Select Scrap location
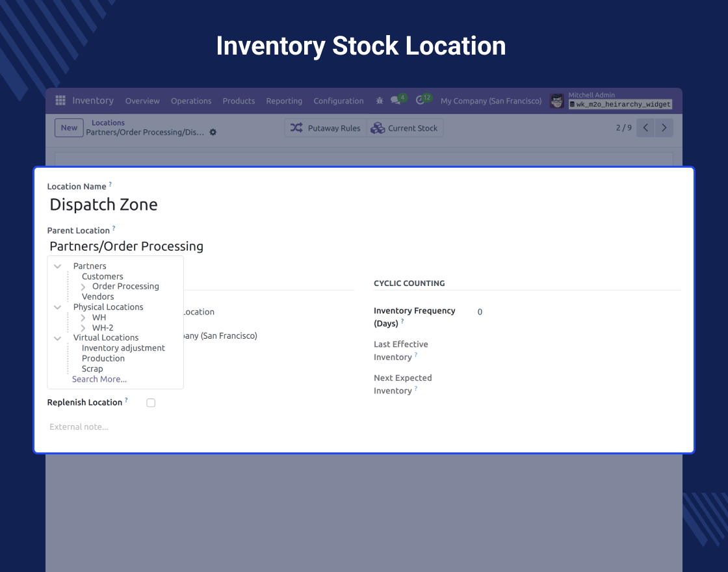This screenshot has height=572, width=728. pos(92,369)
